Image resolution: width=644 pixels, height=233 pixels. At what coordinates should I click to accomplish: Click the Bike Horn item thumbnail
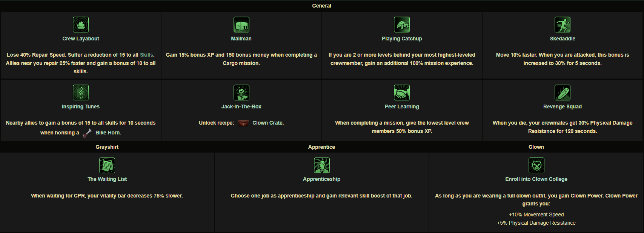[87, 133]
